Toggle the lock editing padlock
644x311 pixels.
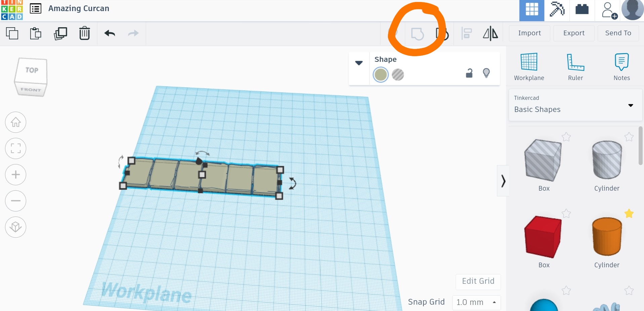click(469, 73)
